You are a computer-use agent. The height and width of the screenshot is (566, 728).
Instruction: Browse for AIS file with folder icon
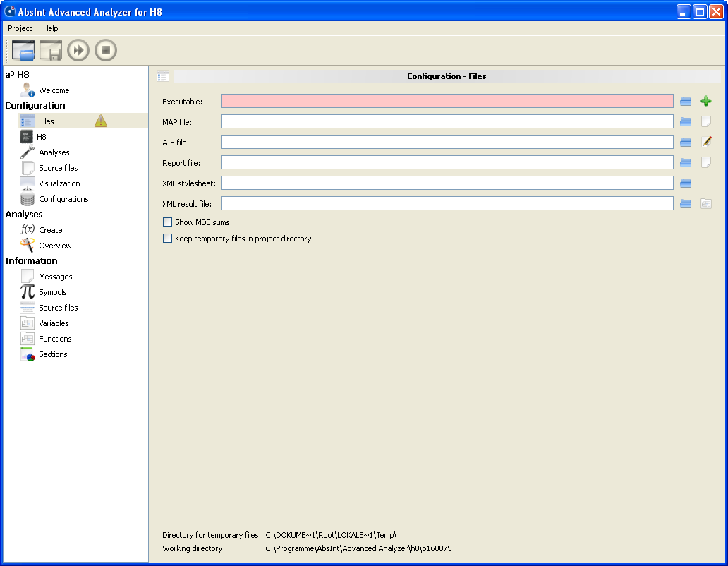[x=686, y=142]
